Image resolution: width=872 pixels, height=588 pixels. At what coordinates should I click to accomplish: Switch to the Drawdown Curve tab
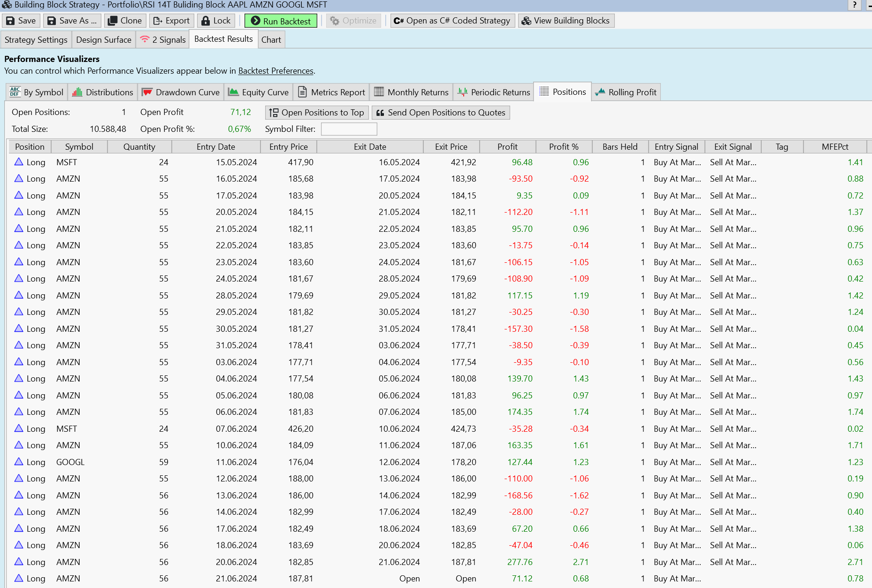181,92
